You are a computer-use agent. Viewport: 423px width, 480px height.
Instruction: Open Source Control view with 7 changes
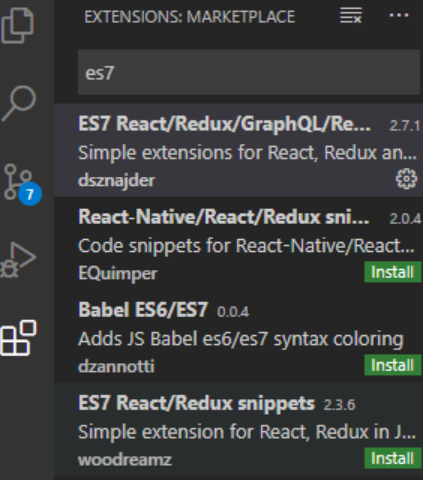[x=22, y=184]
